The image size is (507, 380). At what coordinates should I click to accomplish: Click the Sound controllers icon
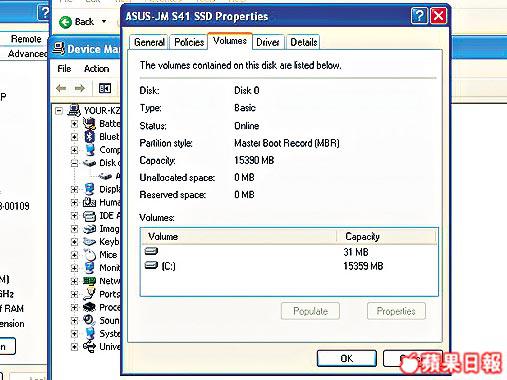tap(89, 320)
